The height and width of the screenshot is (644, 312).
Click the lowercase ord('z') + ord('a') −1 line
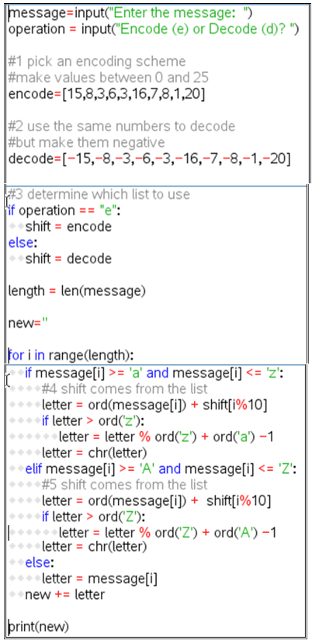pyautogui.click(x=166, y=437)
